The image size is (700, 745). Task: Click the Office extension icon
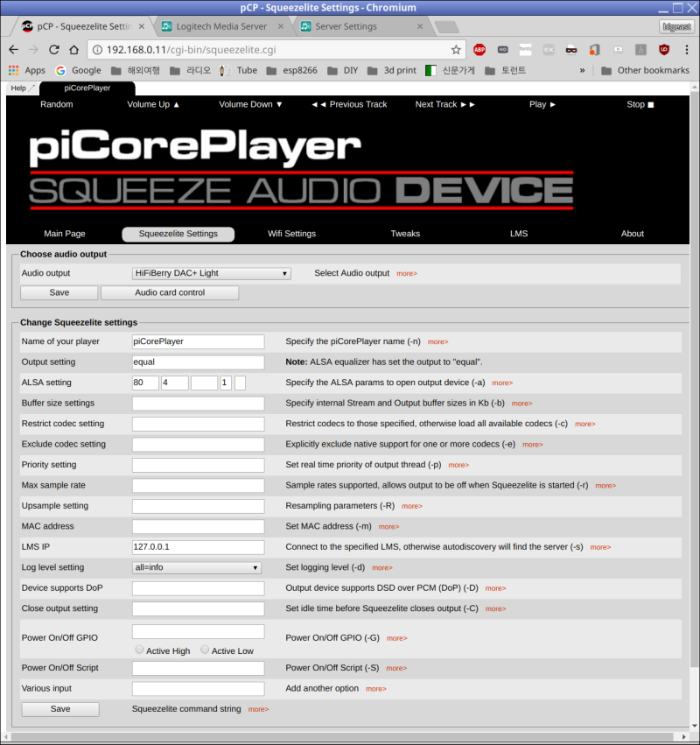tap(595, 49)
